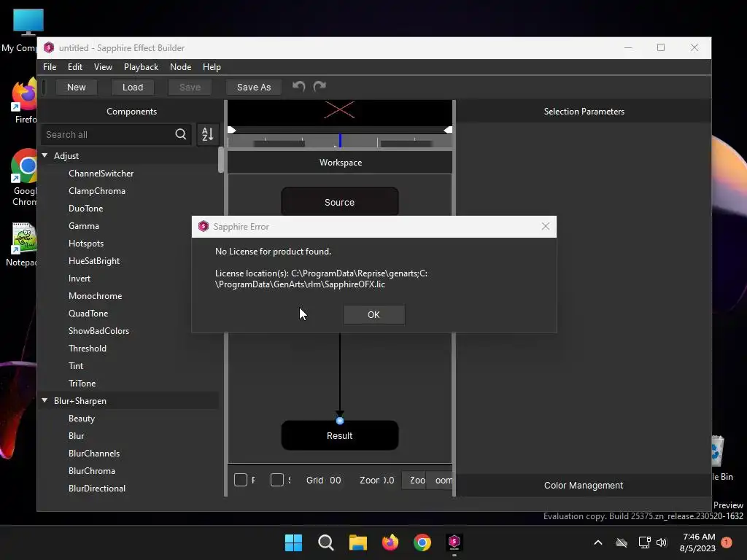Select ClampChroma component

pyautogui.click(x=97, y=191)
